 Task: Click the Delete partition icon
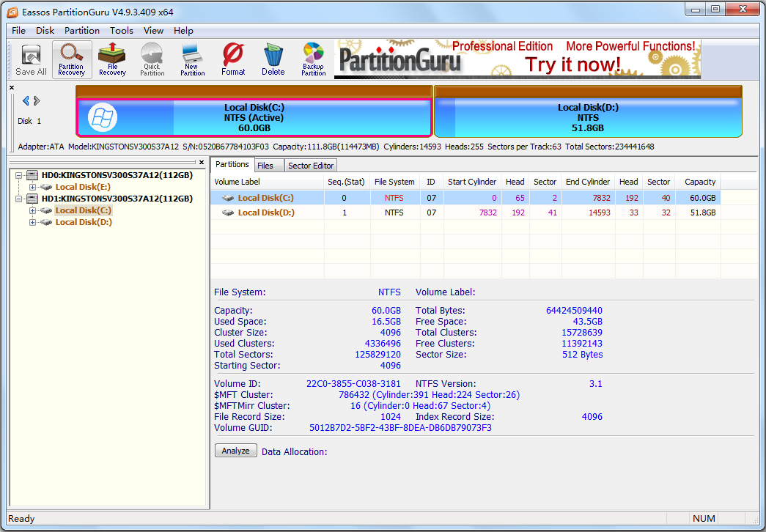point(273,59)
